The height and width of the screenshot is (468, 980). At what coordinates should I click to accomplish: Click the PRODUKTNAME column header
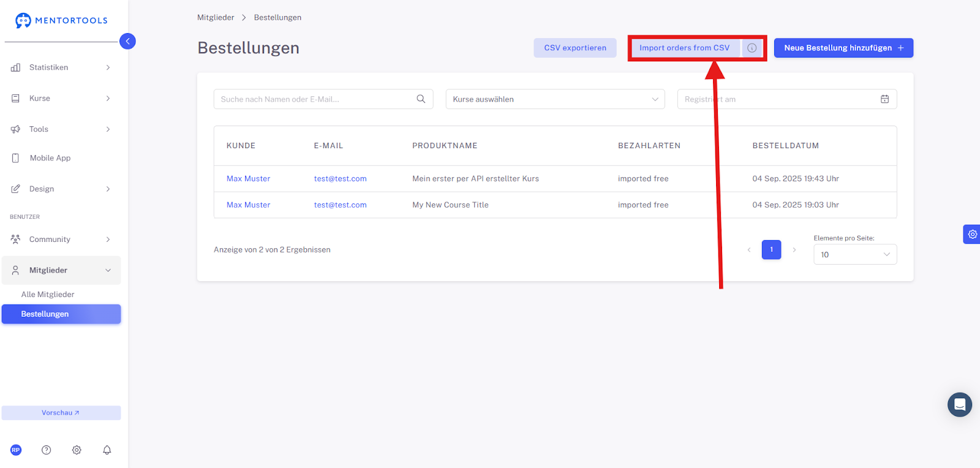[445, 146]
